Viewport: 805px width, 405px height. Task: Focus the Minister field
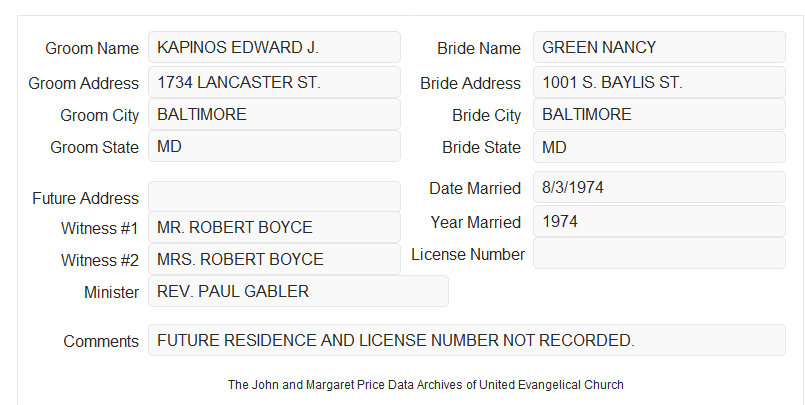click(x=298, y=291)
